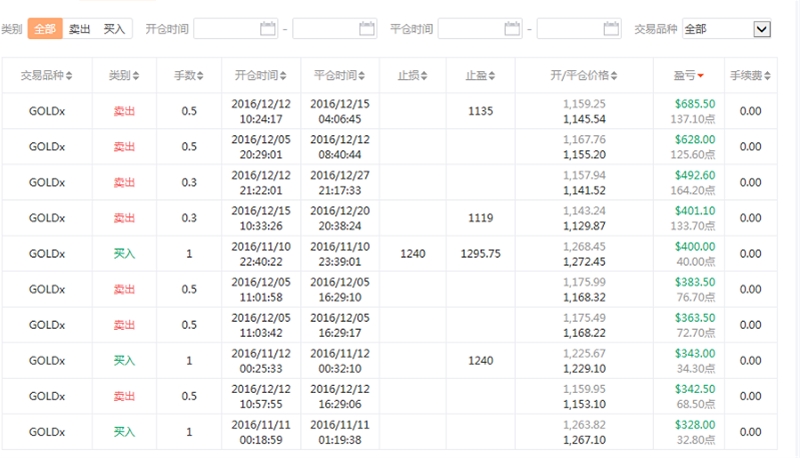
Task: Expand the 交易品种 dropdown
Action: click(x=762, y=29)
